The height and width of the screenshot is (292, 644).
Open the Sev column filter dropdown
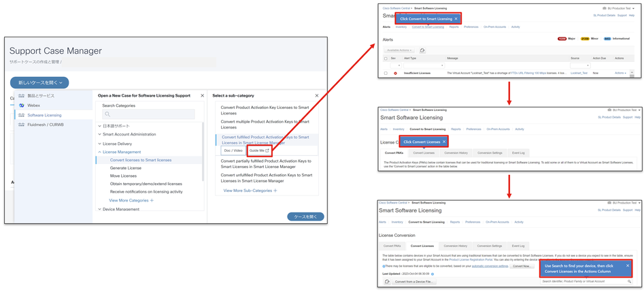(396, 65)
